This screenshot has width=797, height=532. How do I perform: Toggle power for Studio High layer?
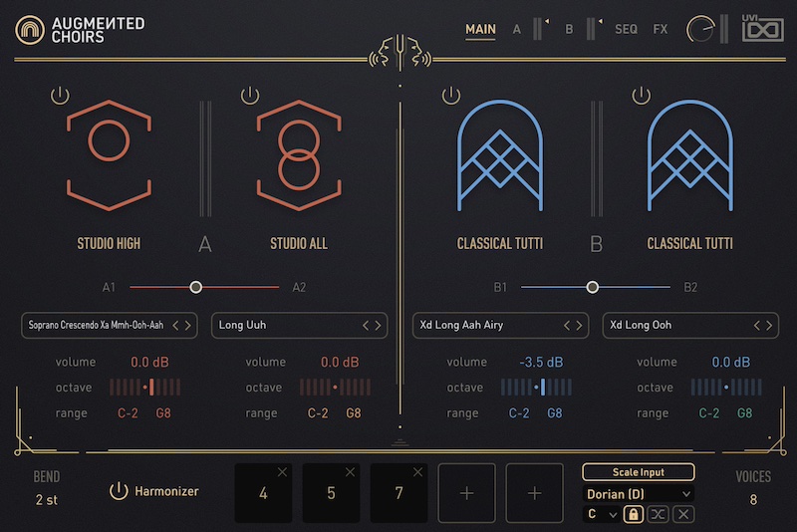60,96
